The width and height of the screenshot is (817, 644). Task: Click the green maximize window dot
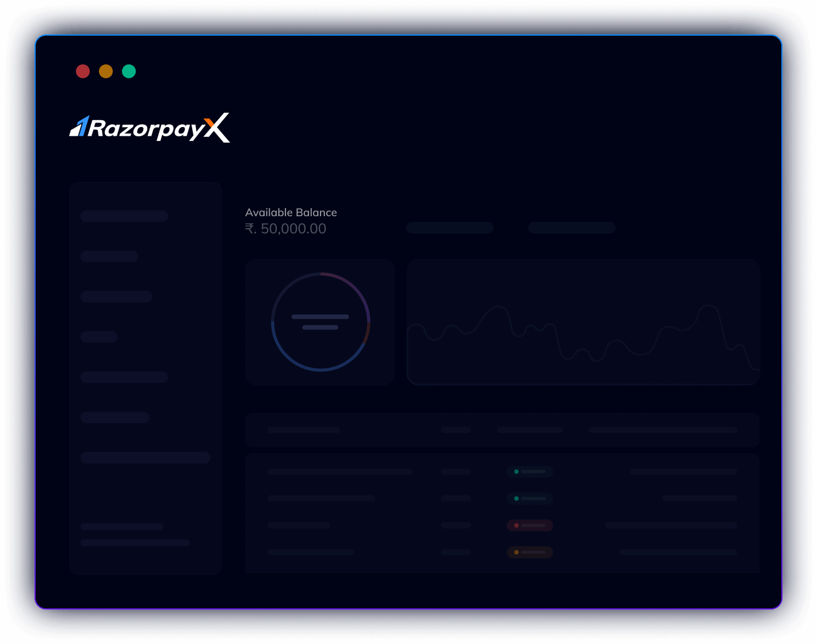(x=129, y=71)
